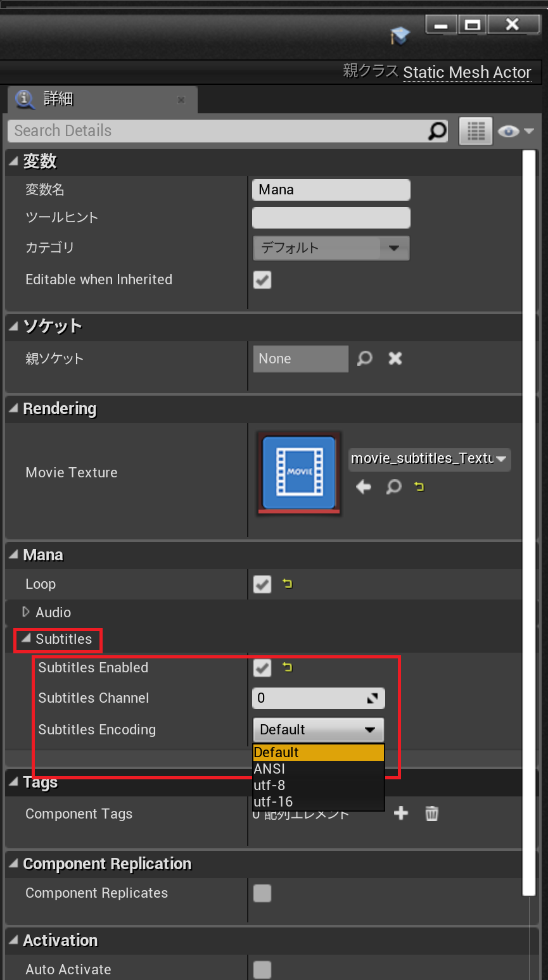The height and width of the screenshot is (980, 548).
Task: Use selected asset arrow for Movie Texture
Action: click(x=364, y=487)
